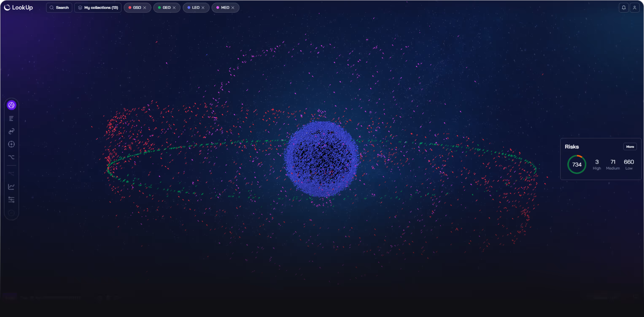Open the maneuver path sidebar icon

coord(12,157)
